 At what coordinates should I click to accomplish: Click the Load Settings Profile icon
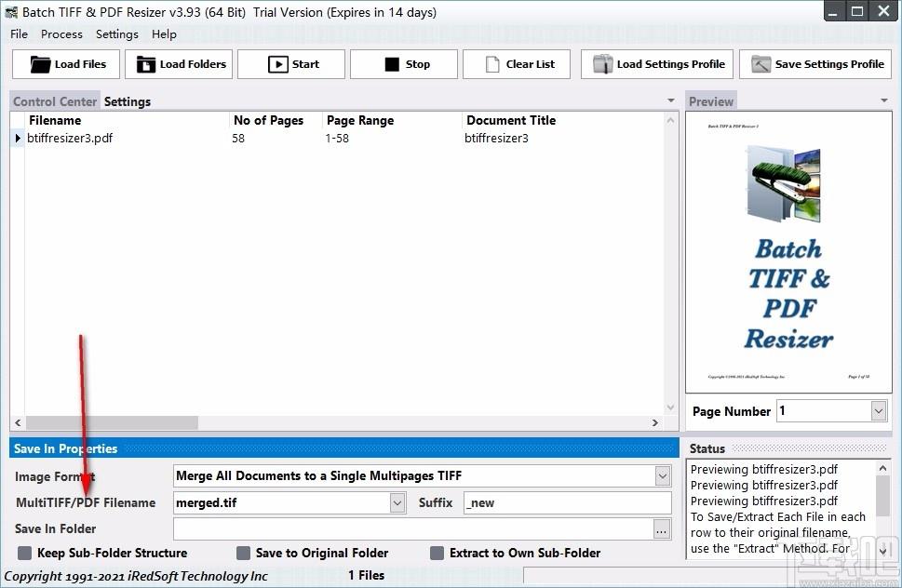603,64
